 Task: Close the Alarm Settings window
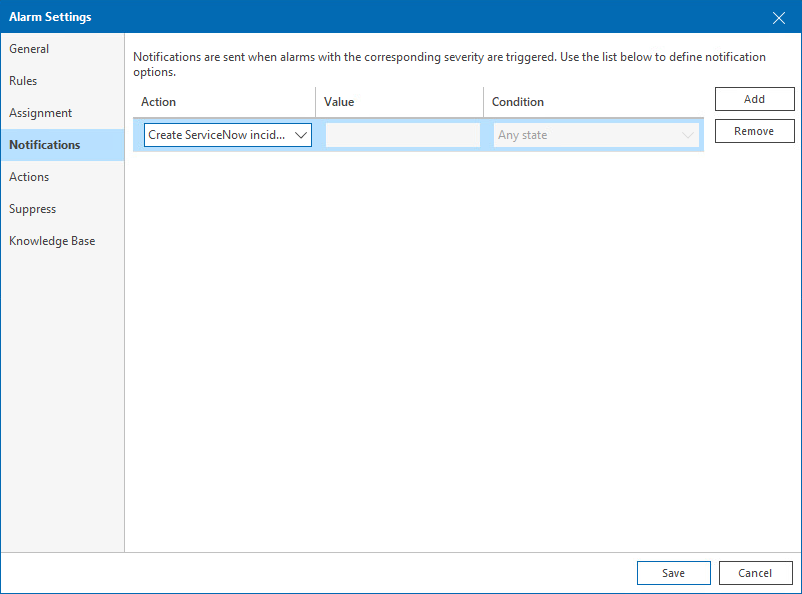[x=778, y=18]
